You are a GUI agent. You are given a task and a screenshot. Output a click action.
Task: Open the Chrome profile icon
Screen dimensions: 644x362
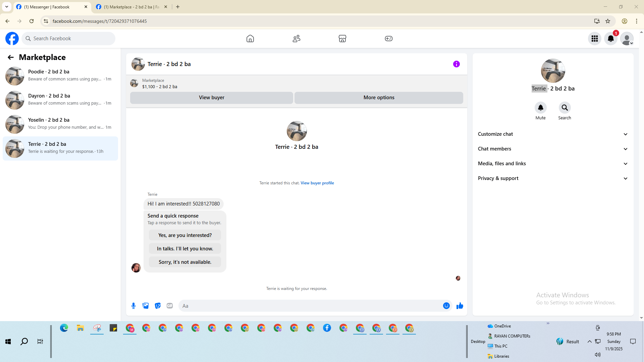click(625, 21)
